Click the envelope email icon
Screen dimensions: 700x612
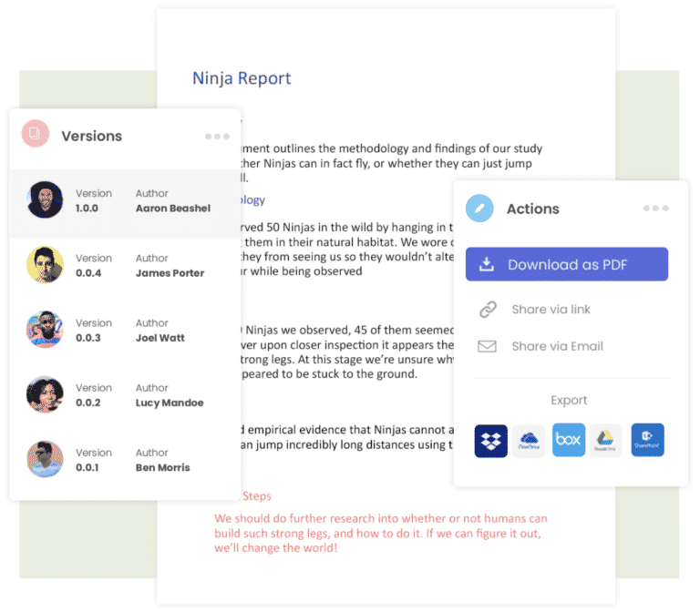coord(488,346)
